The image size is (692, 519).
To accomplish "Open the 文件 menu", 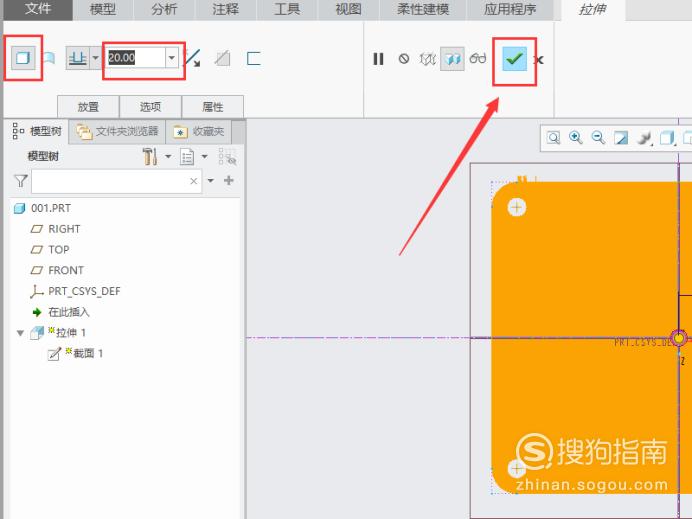I will [x=38, y=9].
